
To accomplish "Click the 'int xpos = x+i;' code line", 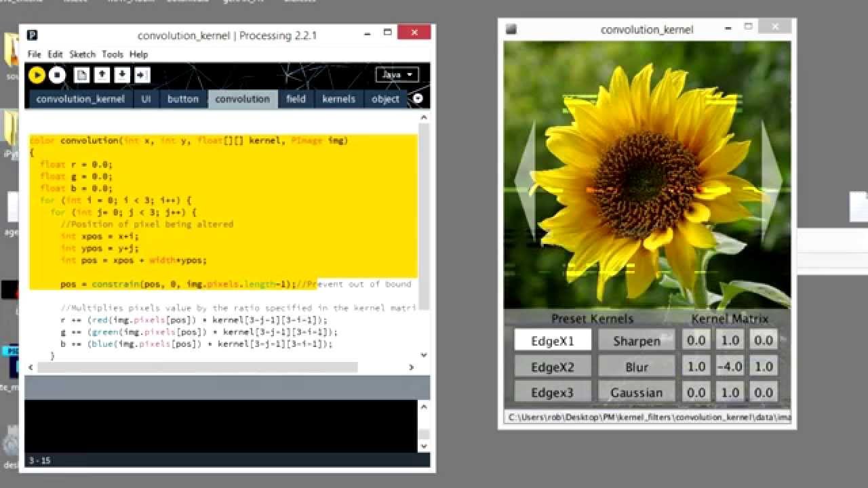I will (x=99, y=236).
